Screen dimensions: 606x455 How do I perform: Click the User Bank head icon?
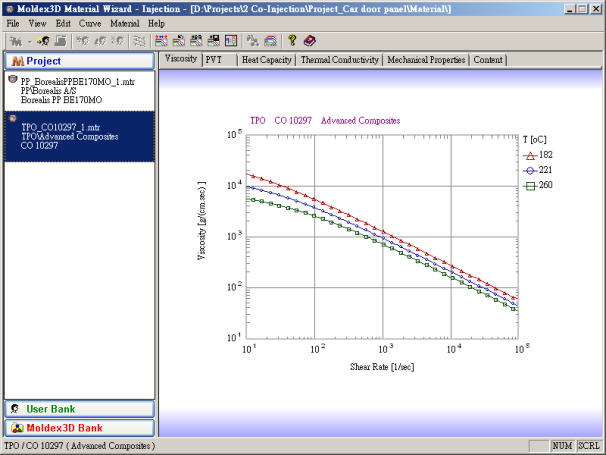coord(15,409)
